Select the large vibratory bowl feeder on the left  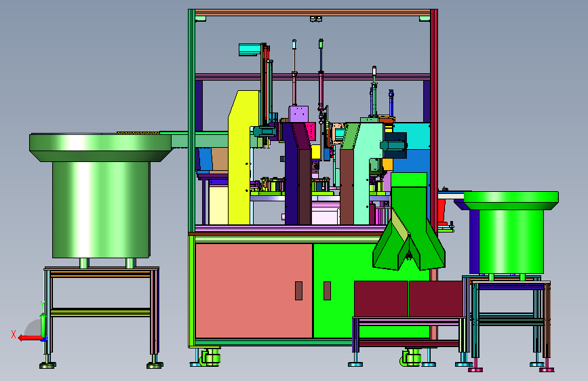coord(100,195)
